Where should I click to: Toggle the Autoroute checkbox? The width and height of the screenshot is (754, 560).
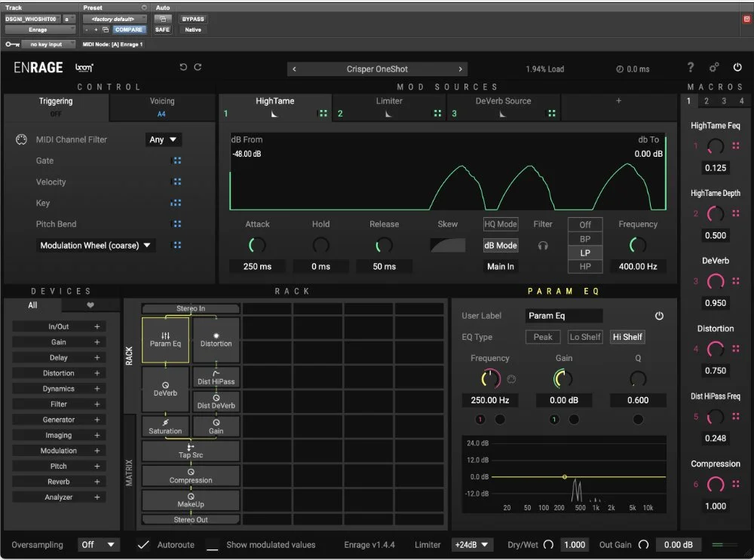143,545
